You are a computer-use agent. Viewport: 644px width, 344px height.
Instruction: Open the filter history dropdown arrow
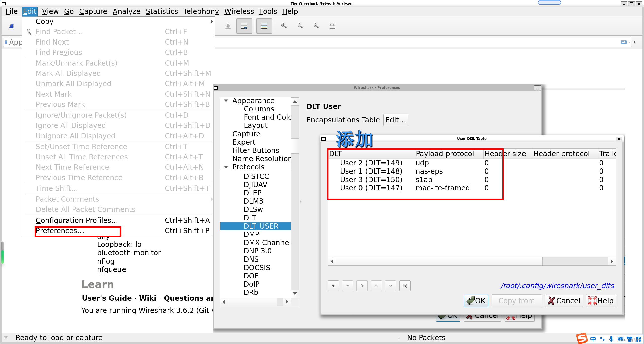pyautogui.click(x=629, y=42)
